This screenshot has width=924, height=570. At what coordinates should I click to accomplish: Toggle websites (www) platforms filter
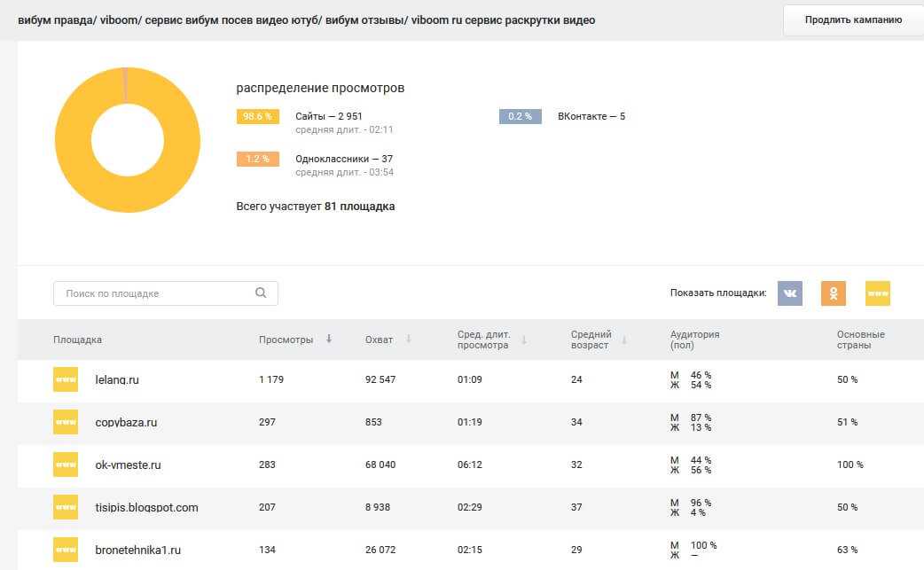878,293
